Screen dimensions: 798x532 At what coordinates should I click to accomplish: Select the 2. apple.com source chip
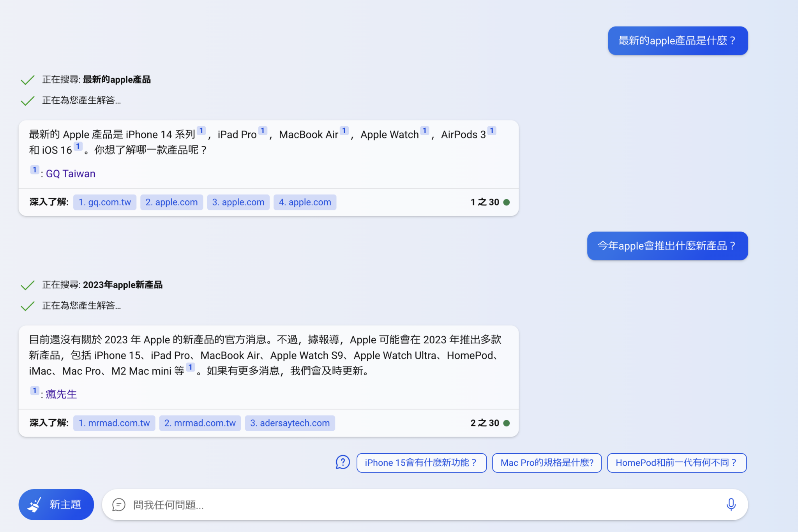tap(171, 202)
